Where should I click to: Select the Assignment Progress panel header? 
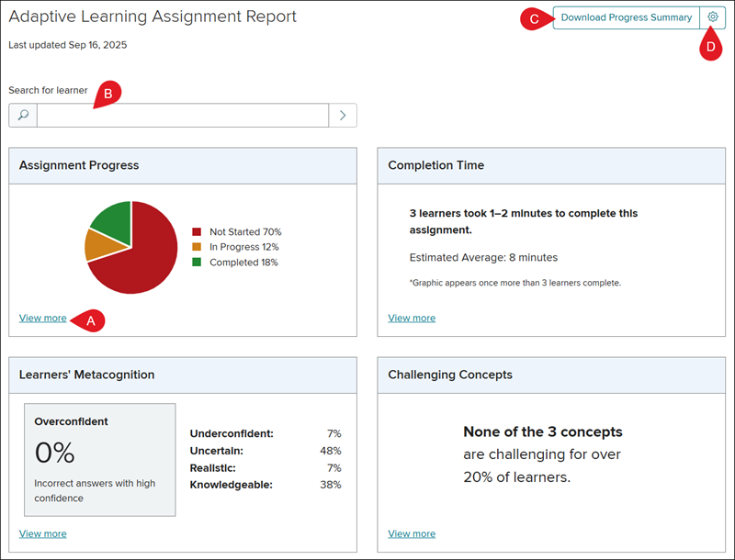tap(183, 166)
